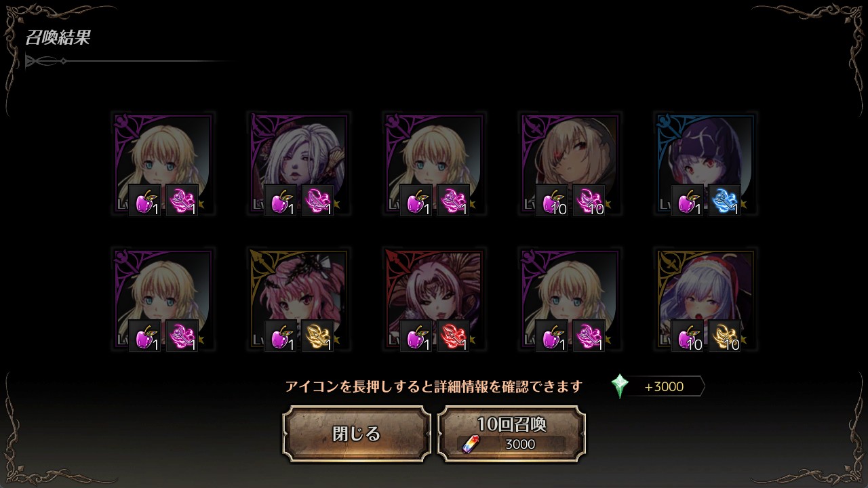Click gold shard icon on pink-haired card
Image resolution: width=868 pixels, height=488 pixels.
tap(317, 336)
